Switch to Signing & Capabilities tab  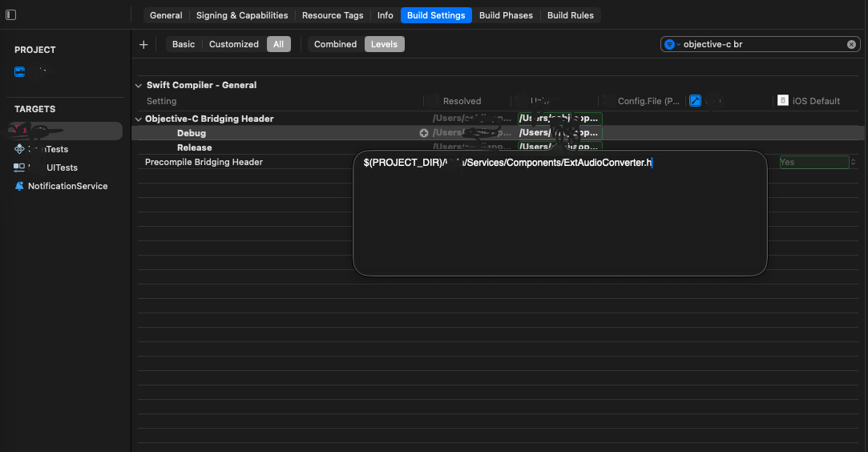(x=242, y=15)
